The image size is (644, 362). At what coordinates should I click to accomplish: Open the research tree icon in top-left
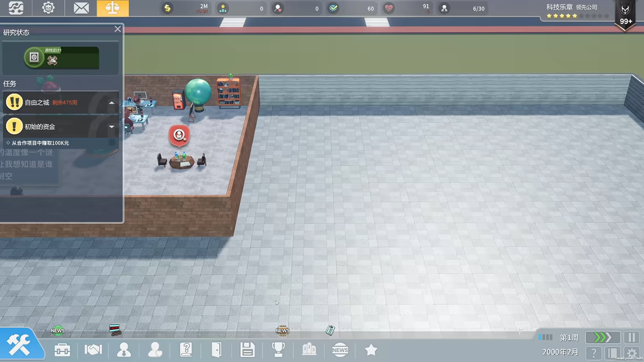[x=16, y=8]
